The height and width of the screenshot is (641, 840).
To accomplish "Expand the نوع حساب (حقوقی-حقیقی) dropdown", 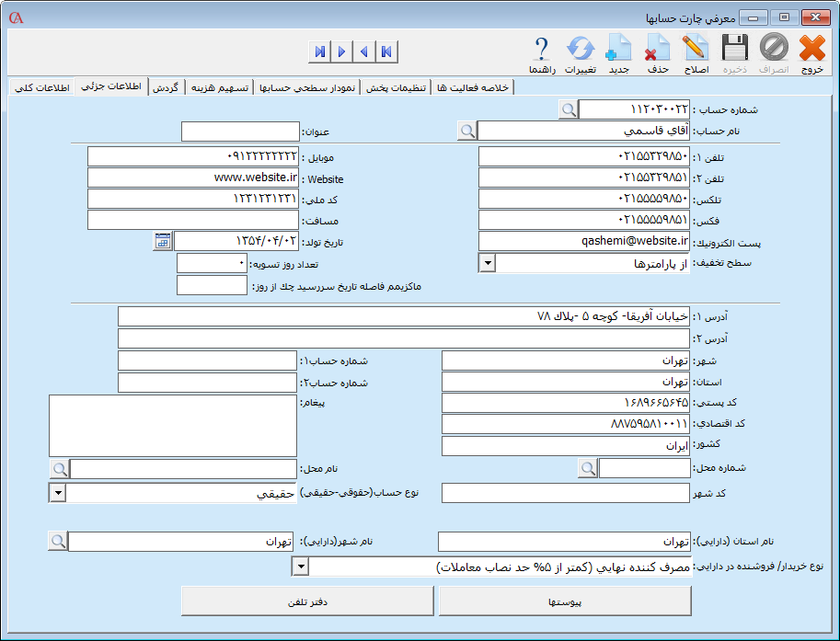I will tap(57, 494).
